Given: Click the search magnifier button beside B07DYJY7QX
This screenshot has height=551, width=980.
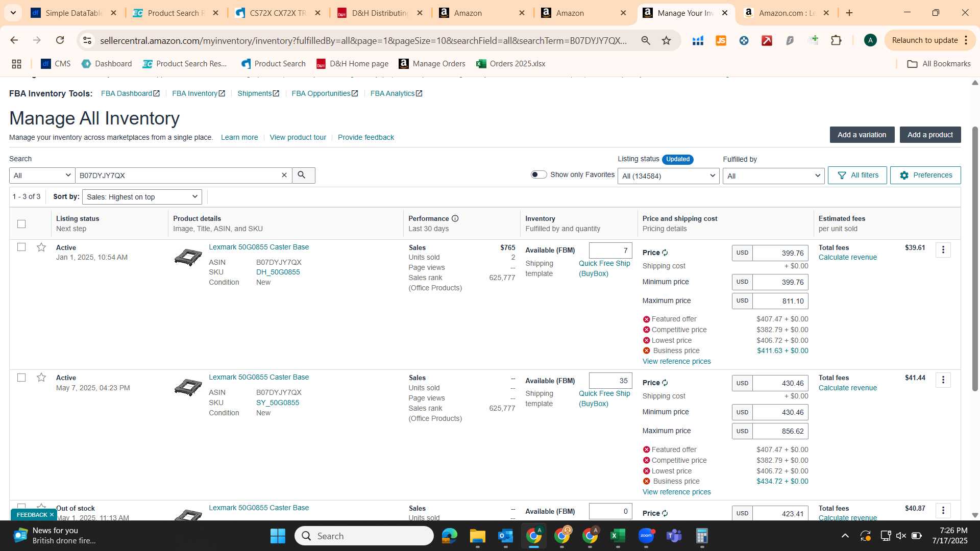Looking at the screenshot, I should 303,175.
